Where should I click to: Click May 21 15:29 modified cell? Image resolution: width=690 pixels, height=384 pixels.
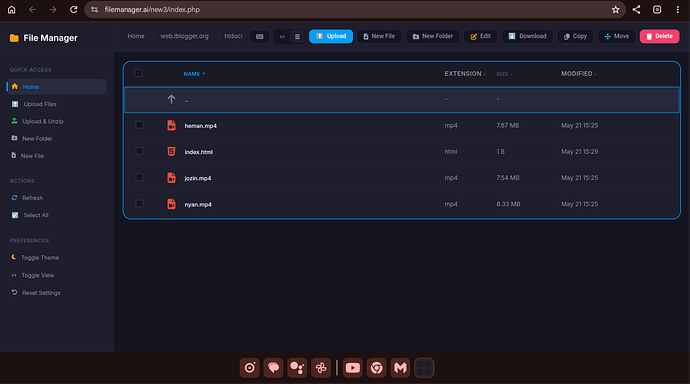coord(579,151)
